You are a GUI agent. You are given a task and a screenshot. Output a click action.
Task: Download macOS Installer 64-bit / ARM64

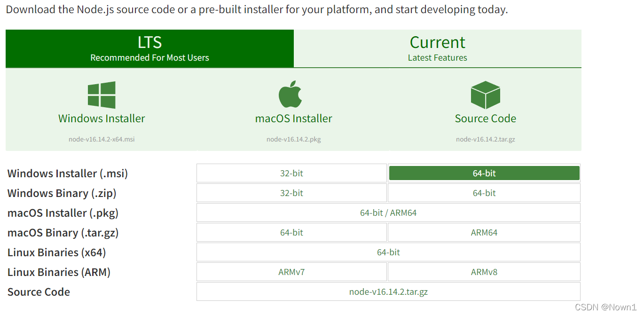point(388,213)
